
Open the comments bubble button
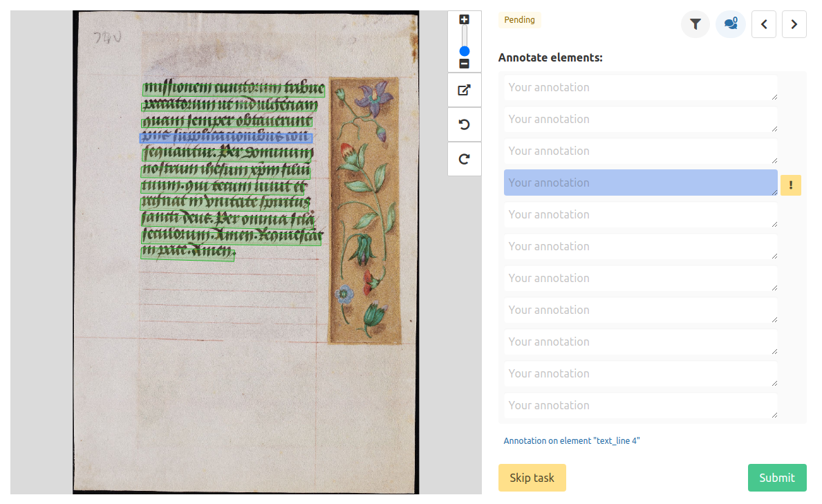coord(730,24)
